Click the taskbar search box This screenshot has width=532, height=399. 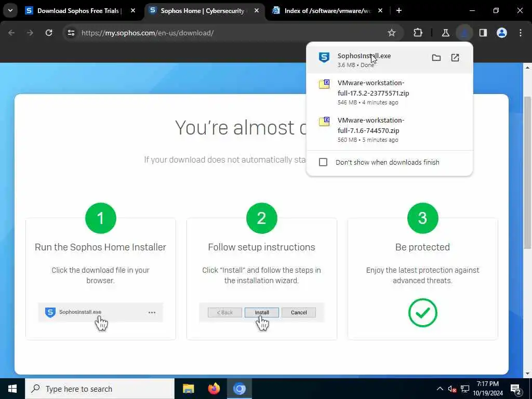[x=100, y=389]
